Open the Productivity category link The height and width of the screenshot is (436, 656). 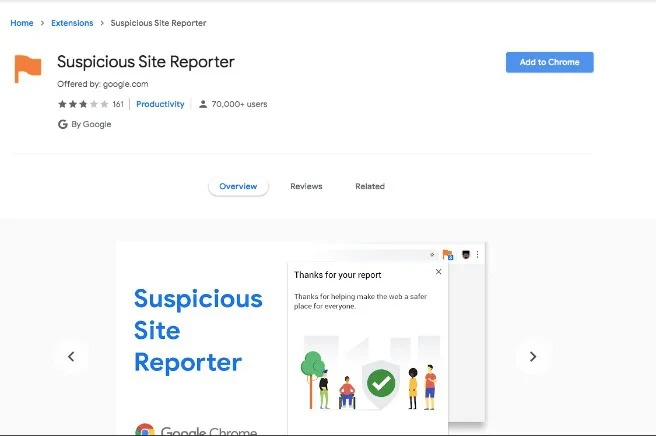pos(160,104)
